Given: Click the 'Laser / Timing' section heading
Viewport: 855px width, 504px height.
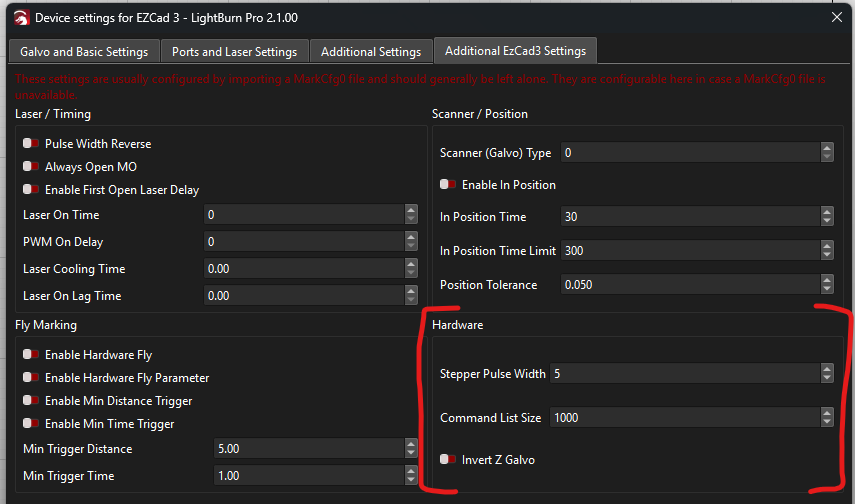Looking at the screenshot, I should click(x=53, y=114).
